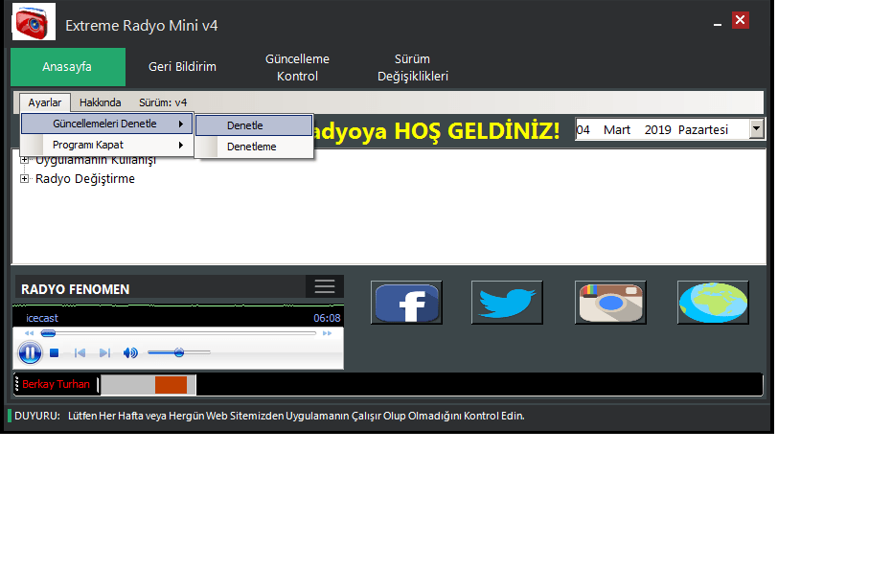Click the day value 04 in date field
This screenshot has width=892, height=588.
[x=583, y=129]
